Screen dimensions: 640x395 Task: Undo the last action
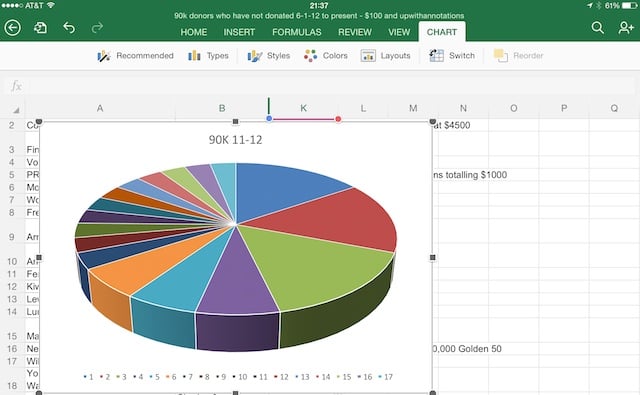(69, 28)
